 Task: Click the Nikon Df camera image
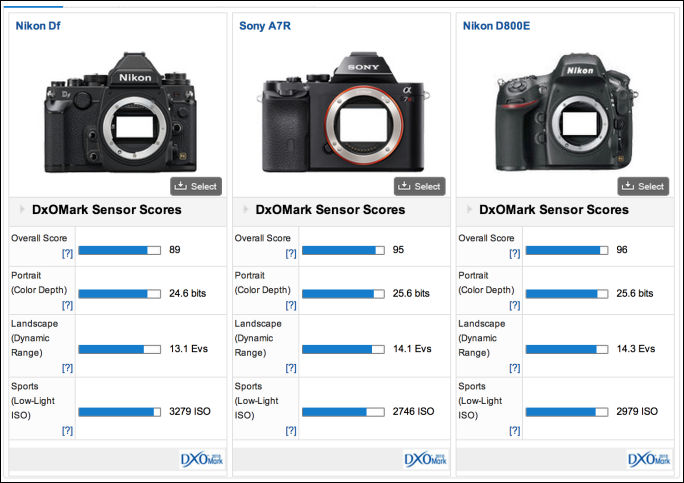120,113
